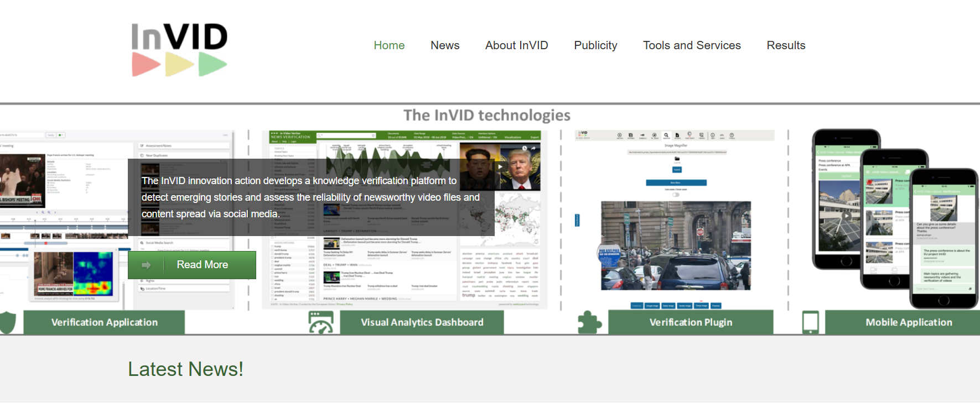The image size is (980, 408).
Task: Click the InVID logo
Action: click(179, 49)
